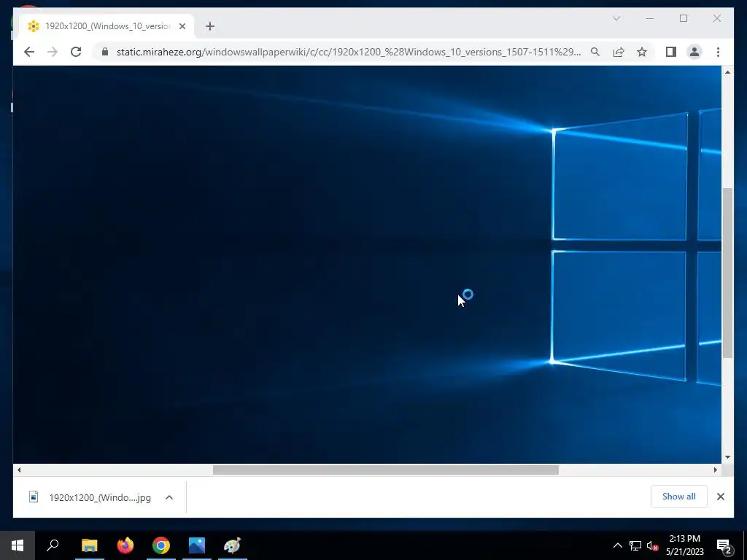
Task: Launch Firefox from taskbar
Action: click(125, 545)
